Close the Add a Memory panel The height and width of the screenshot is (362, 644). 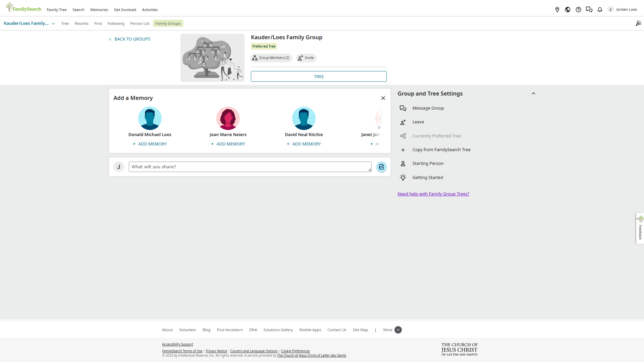pos(383,98)
